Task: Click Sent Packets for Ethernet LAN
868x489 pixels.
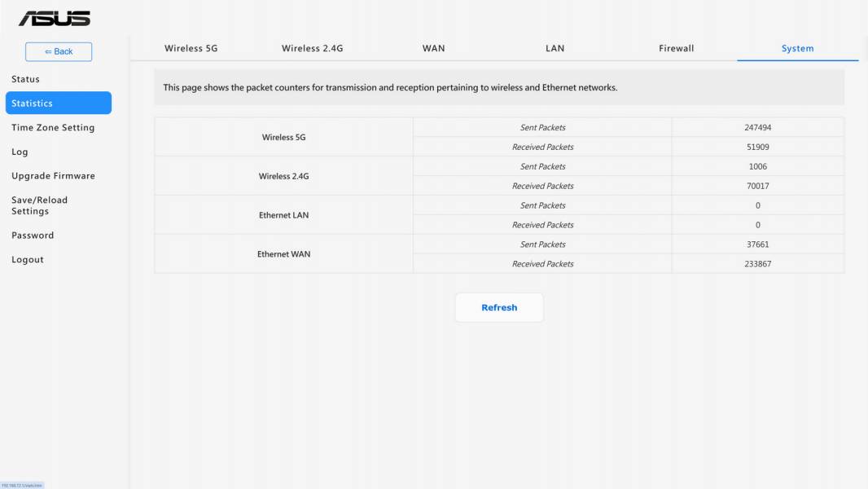Action: click(x=542, y=205)
